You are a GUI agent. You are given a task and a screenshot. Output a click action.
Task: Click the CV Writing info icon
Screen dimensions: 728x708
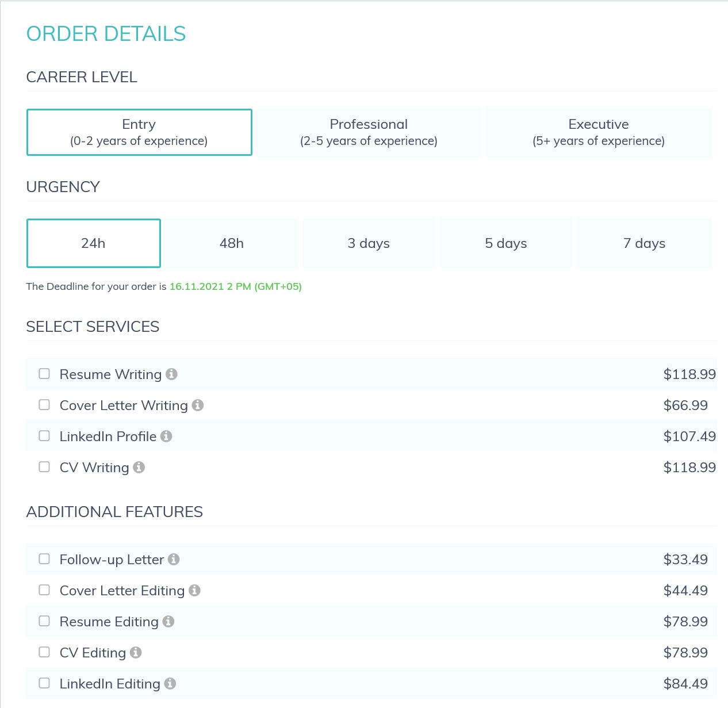(x=139, y=467)
